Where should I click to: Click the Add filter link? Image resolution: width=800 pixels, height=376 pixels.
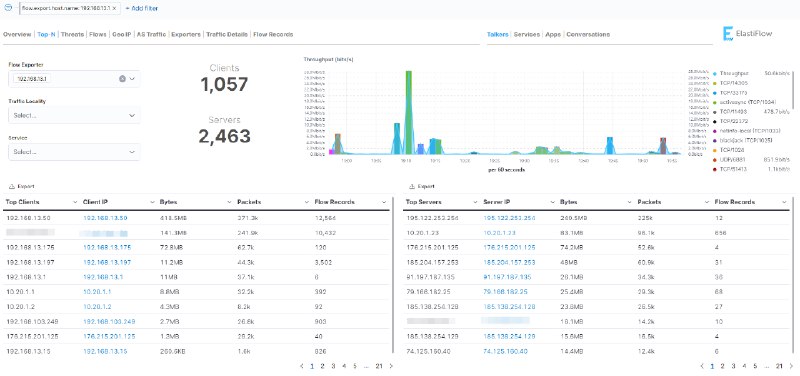[141, 9]
